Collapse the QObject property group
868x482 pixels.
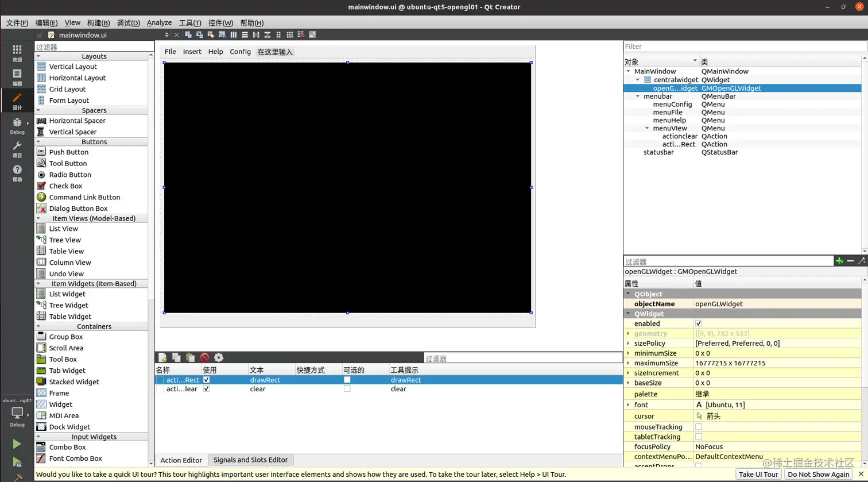pyautogui.click(x=629, y=294)
